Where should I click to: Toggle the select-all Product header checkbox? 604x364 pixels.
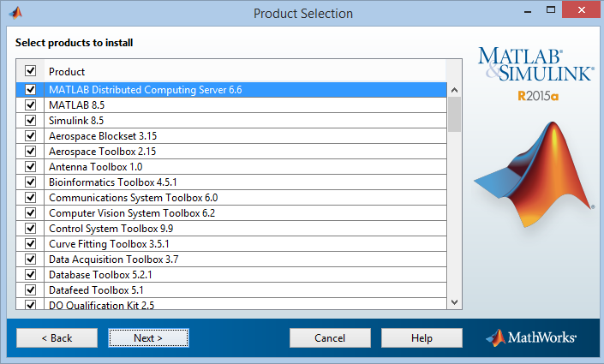31,70
